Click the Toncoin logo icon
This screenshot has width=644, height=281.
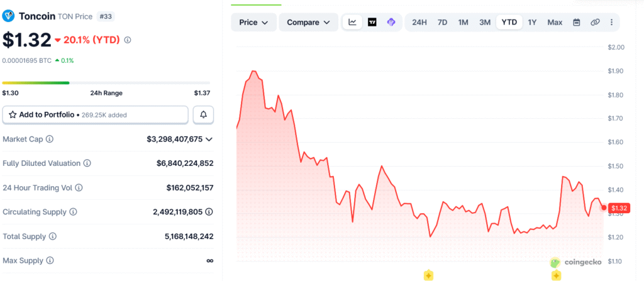point(9,16)
